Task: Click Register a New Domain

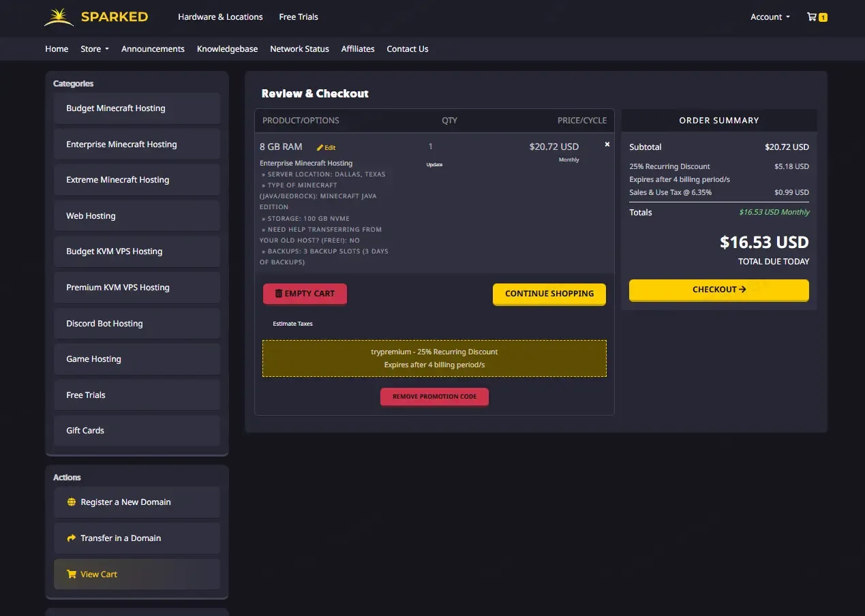Action: pos(137,502)
